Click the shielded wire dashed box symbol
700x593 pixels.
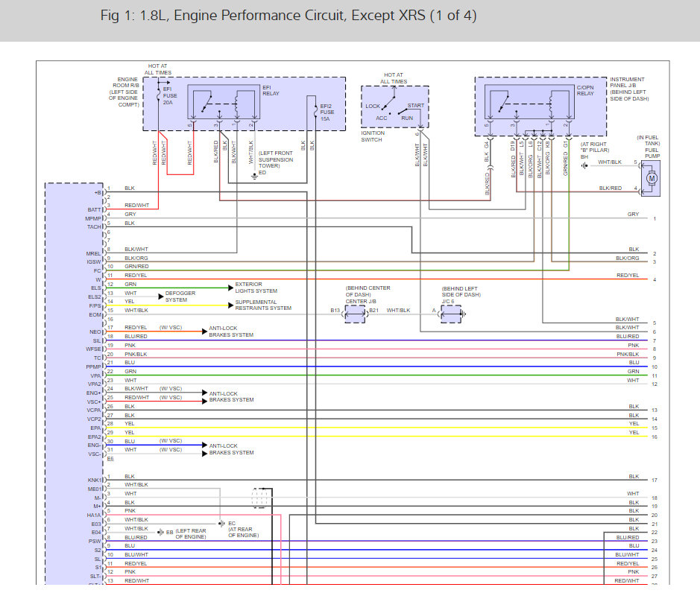pyautogui.click(x=260, y=498)
